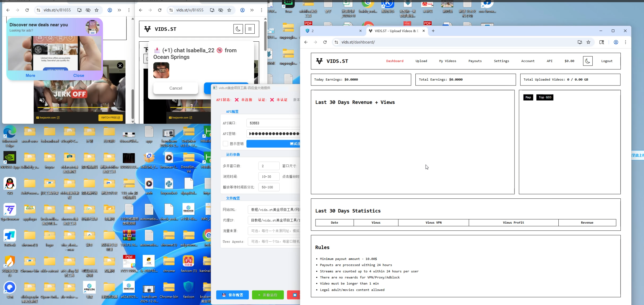Click the $0.00 balance link
Image resolution: width=644 pixels, height=305 pixels.
569,61
